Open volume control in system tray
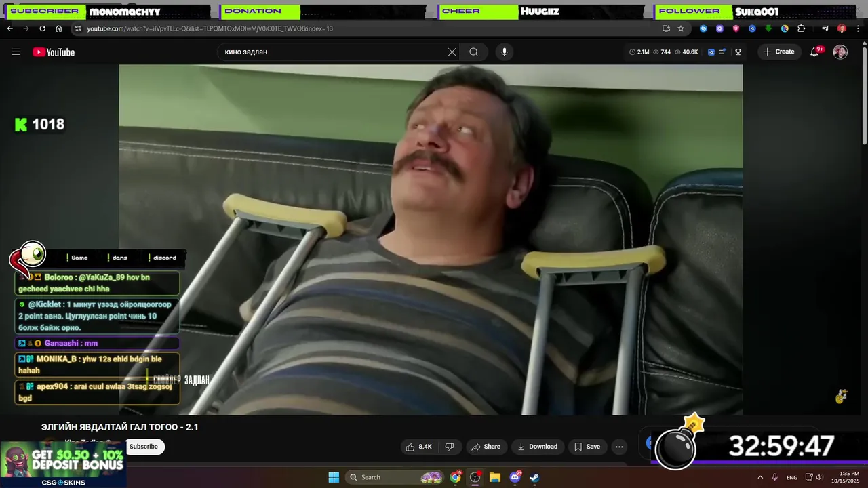Image resolution: width=868 pixels, height=488 pixels. tap(819, 477)
